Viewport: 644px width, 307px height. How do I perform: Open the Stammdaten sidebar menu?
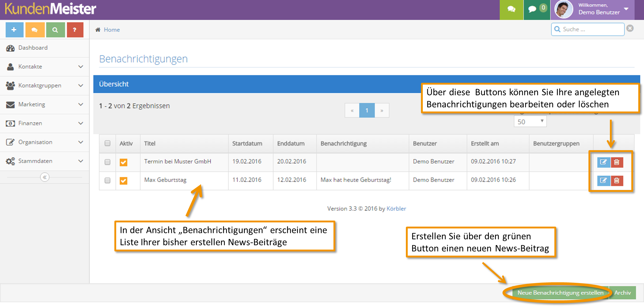tap(45, 161)
